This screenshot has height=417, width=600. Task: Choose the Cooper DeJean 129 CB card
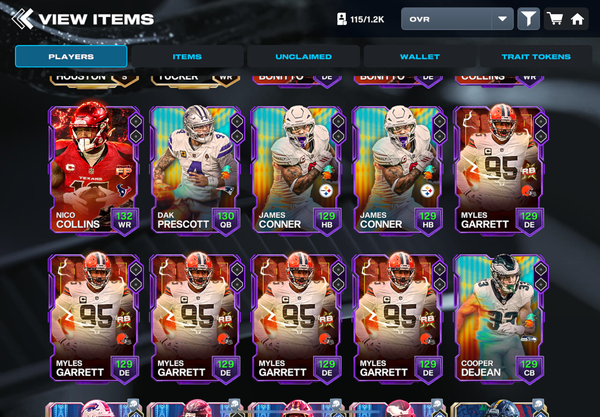pyautogui.click(x=499, y=318)
